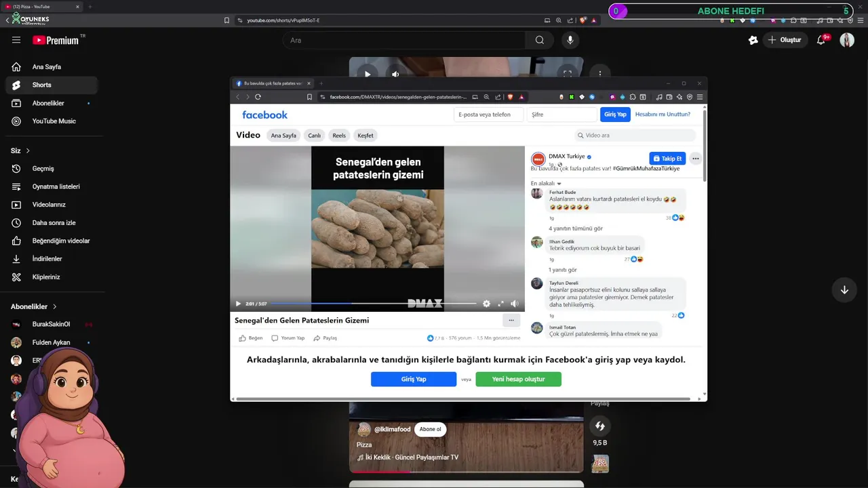Open YouTube notifications bell
Viewport: 868px width, 488px height.
pyautogui.click(x=821, y=40)
